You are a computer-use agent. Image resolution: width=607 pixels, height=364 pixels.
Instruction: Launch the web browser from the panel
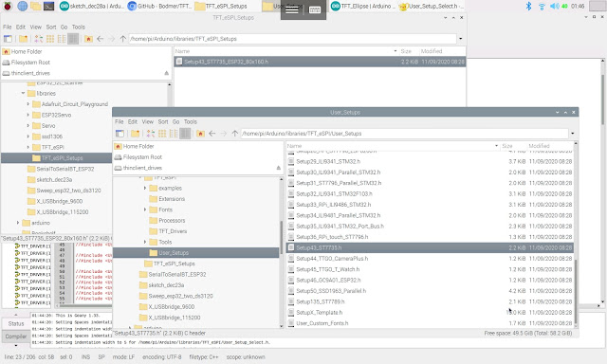[22, 6]
